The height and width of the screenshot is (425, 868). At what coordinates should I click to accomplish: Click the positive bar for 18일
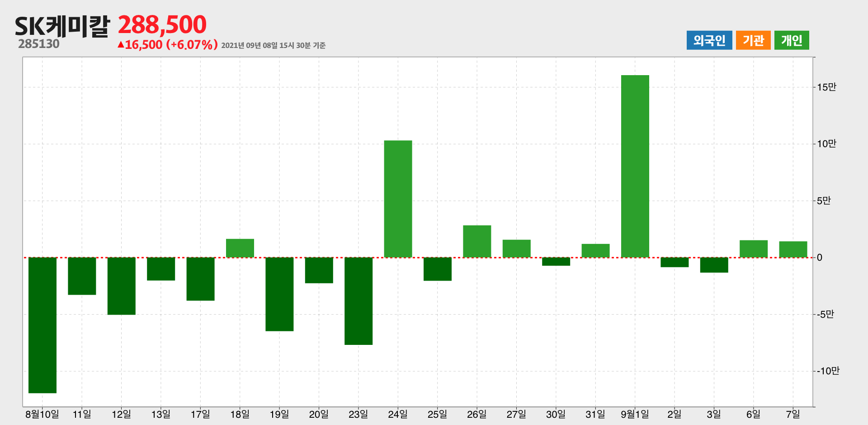tap(240, 248)
